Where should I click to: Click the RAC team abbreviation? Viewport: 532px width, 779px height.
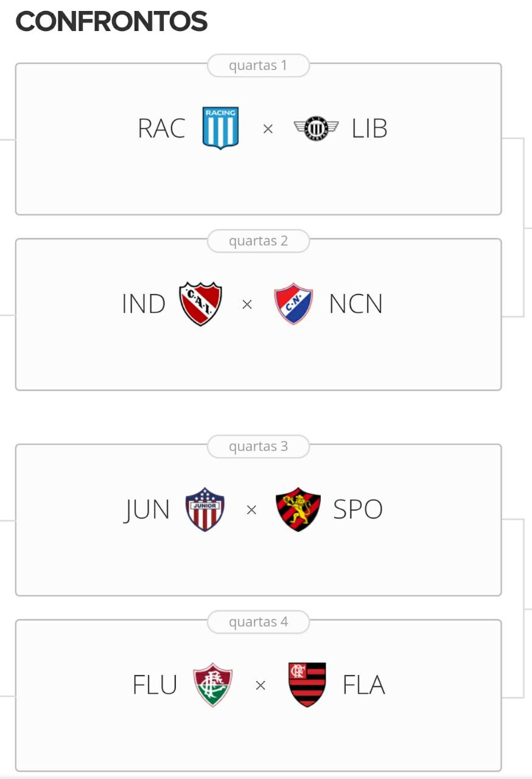tap(162, 128)
